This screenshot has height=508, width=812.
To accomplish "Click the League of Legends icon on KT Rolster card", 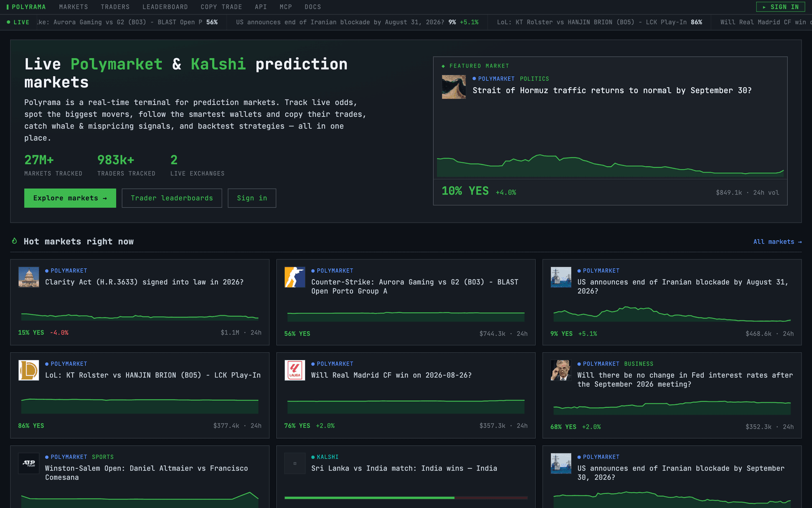I will [x=29, y=370].
